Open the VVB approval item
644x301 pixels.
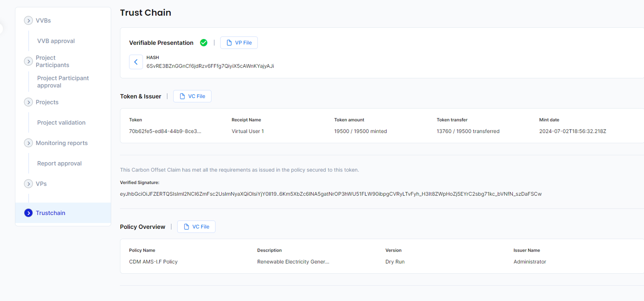[x=56, y=41]
